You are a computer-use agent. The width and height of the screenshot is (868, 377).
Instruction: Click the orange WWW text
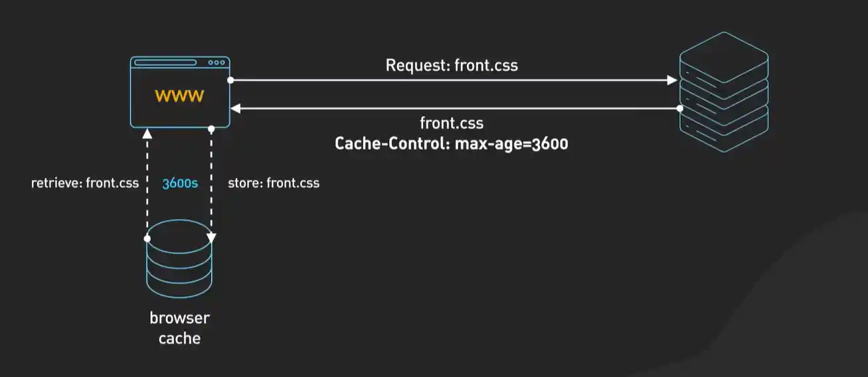[179, 96]
